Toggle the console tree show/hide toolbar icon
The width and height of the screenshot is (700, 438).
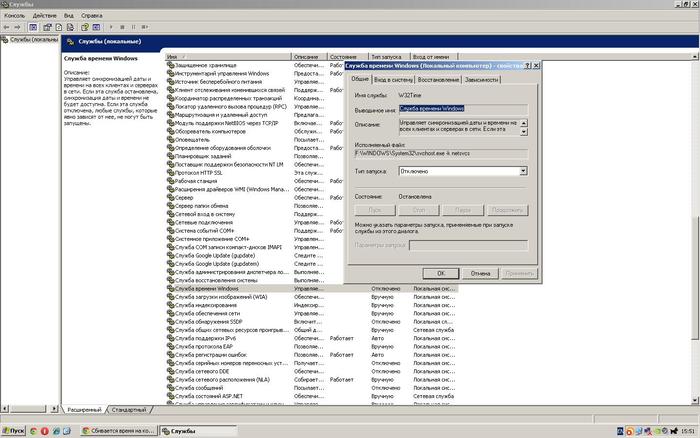coord(33,27)
